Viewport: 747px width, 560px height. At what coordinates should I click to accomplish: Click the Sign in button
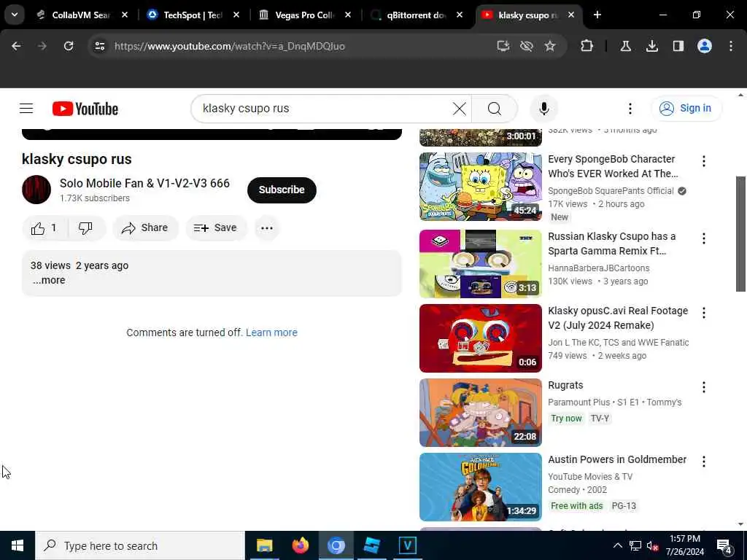tap(686, 109)
